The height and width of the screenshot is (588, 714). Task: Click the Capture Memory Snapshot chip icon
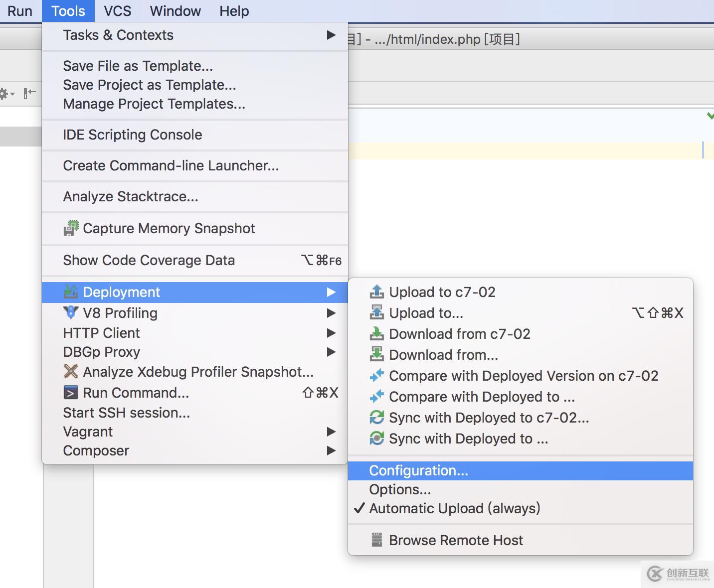pos(71,228)
